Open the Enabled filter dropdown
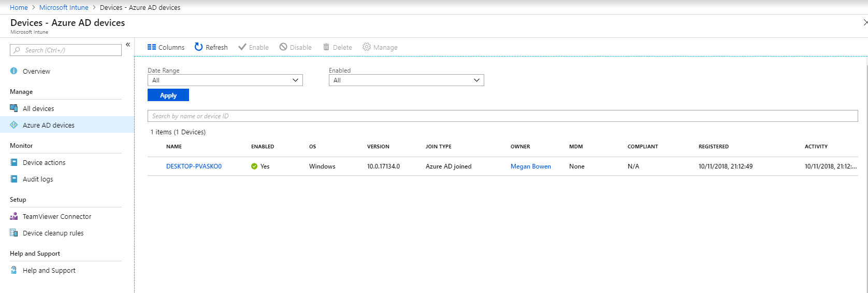The height and width of the screenshot is (293, 868). (x=406, y=80)
